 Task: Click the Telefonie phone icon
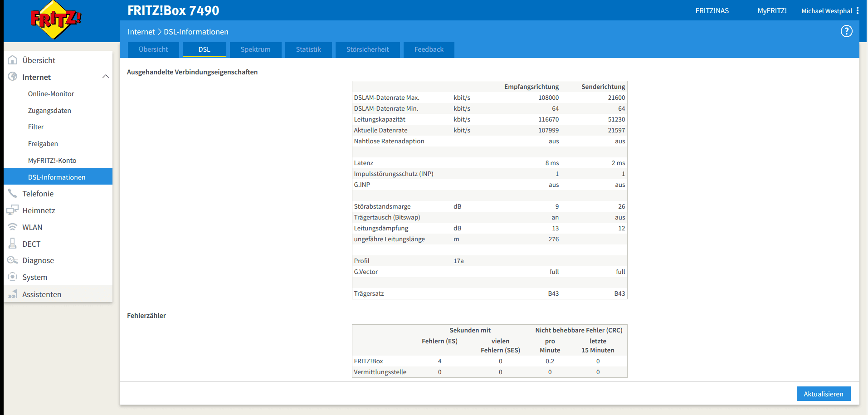click(x=13, y=194)
